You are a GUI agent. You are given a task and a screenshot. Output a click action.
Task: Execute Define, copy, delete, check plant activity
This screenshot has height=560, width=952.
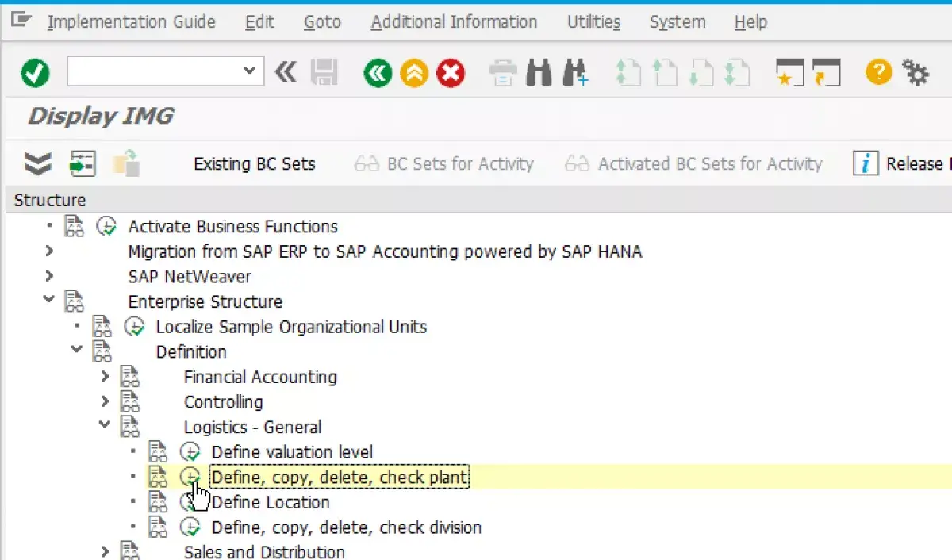click(190, 478)
